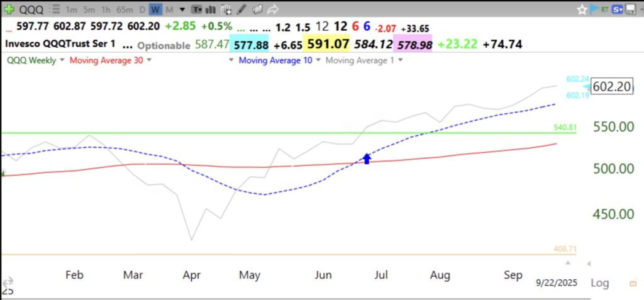Image resolution: width=644 pixels, height=300 pixels.
Task: Click the +2.85 price change value
Action: (x=180, y=26)
